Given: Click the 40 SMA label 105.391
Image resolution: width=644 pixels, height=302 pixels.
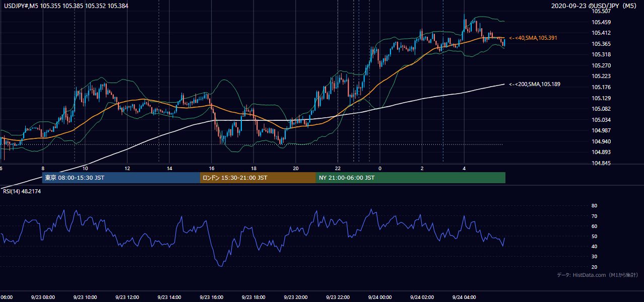Looking at the screenshot, I should (533, 38).
